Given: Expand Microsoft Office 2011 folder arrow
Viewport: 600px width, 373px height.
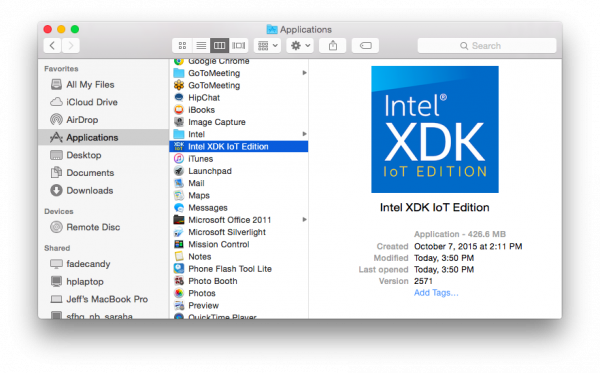Looking at the screenshot, I should tap(304, 220).
